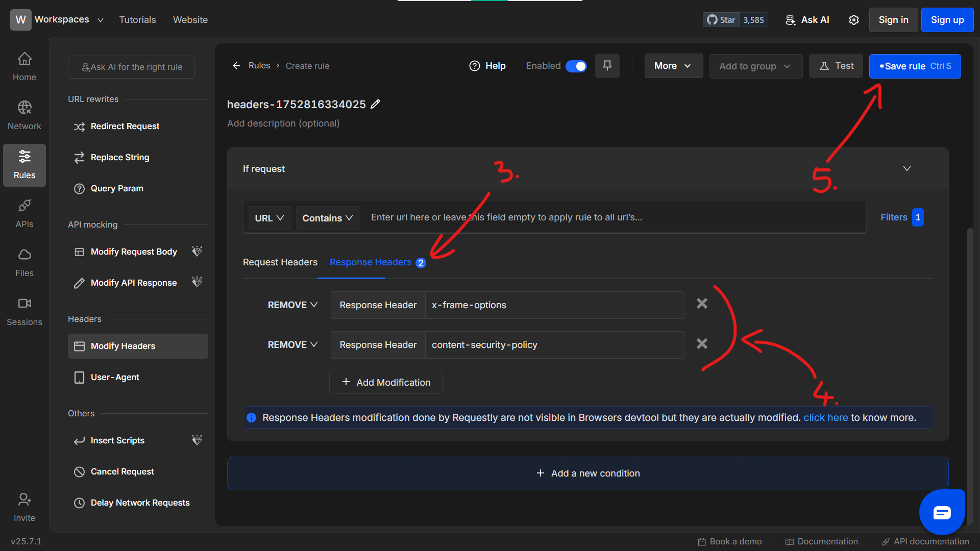Open the Help question mark icon
Viewport: 980px width, 551px height.
[474, 66]
